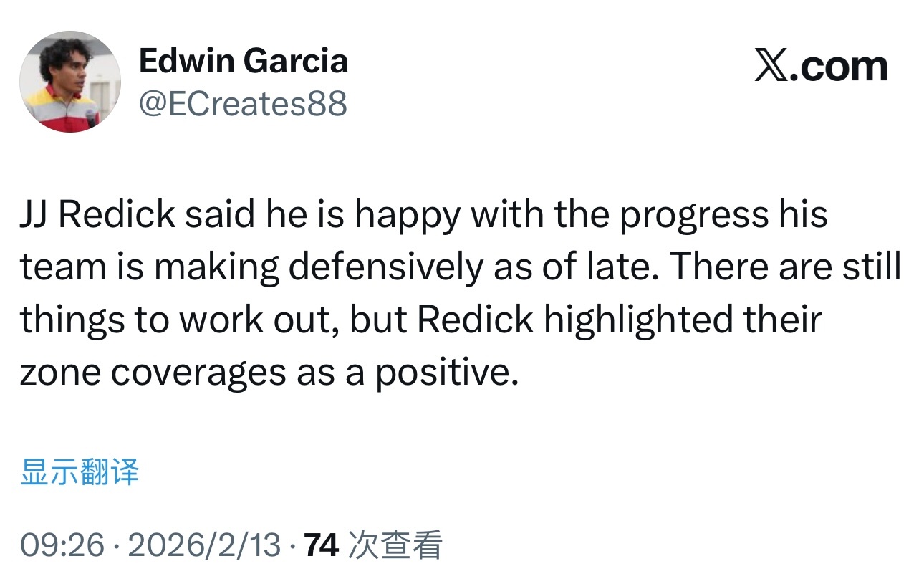Click the 显示翻译 translation link

pyautogui.click(x=81, y=471)
